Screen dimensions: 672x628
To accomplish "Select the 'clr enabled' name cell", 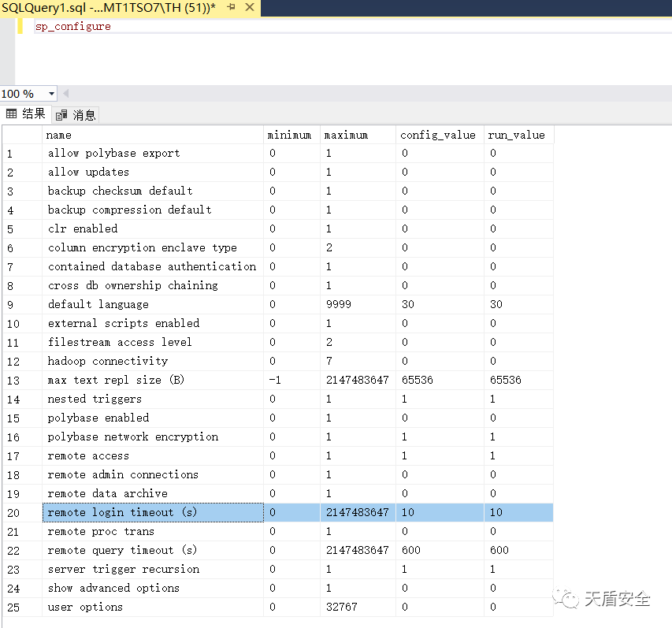I will coord(83,229).
